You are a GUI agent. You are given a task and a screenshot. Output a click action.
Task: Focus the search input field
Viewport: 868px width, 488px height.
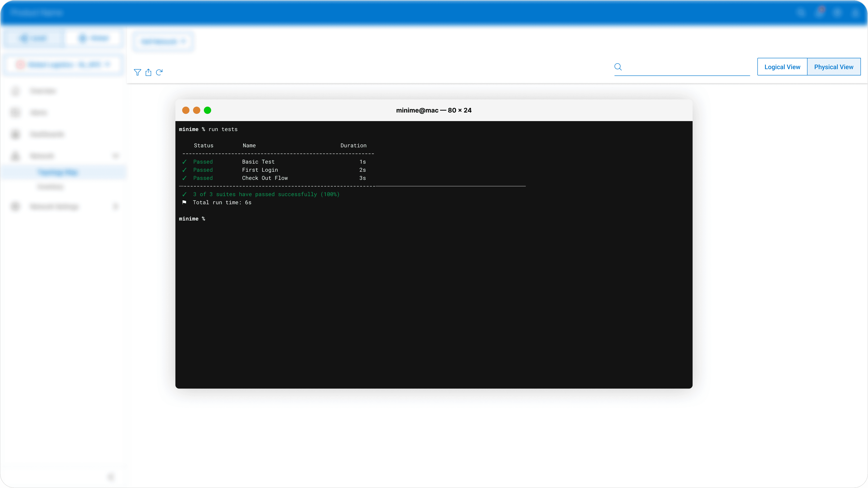(x=686, y=67)
